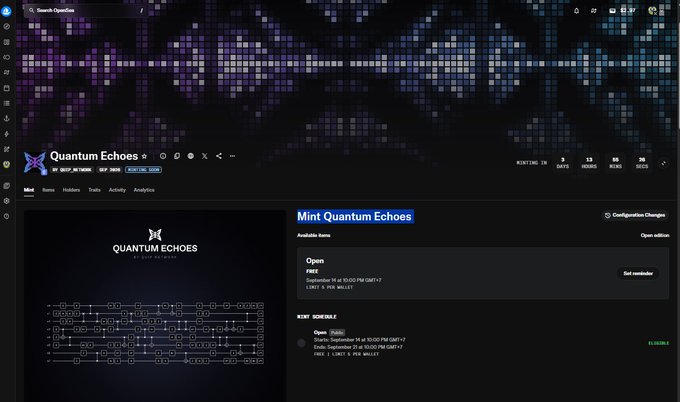Open the profile avatar icon in sidebar

(7, 164)
